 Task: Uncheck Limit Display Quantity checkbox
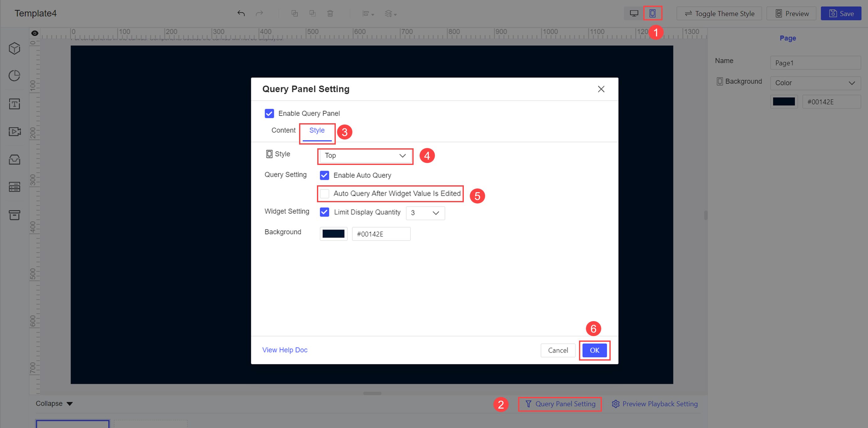(x=324, y=212)
